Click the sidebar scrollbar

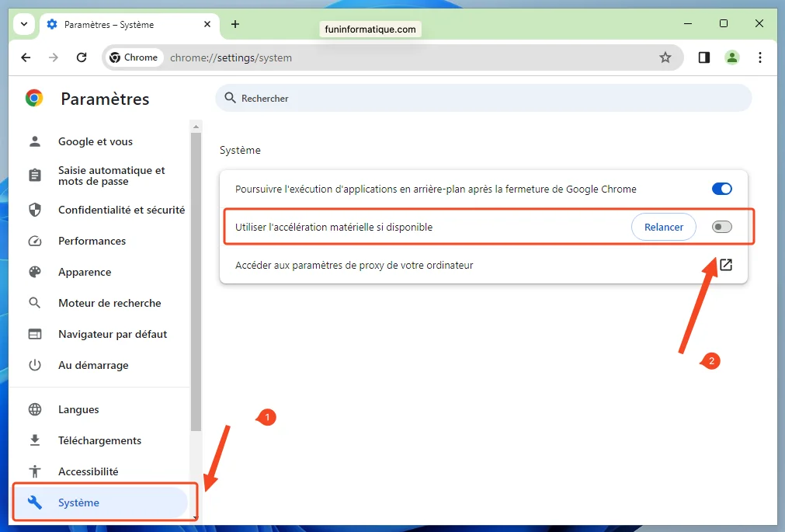196,311
